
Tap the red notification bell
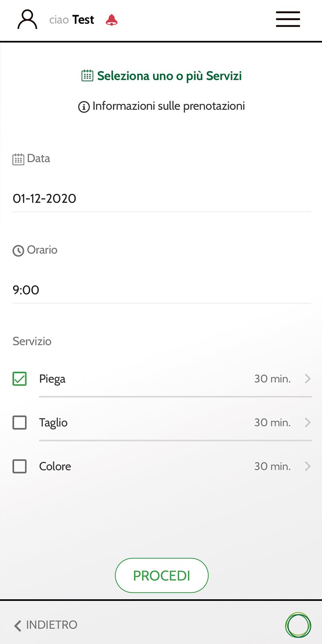(111, 20)
